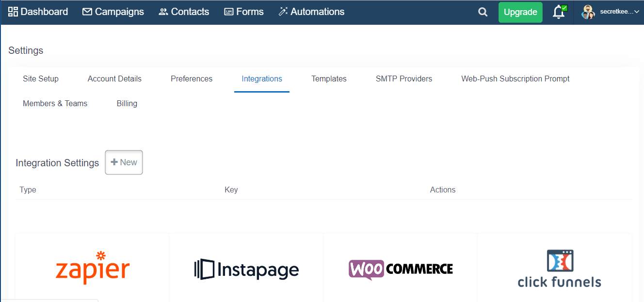Go to Members & Teams tab

55,103
